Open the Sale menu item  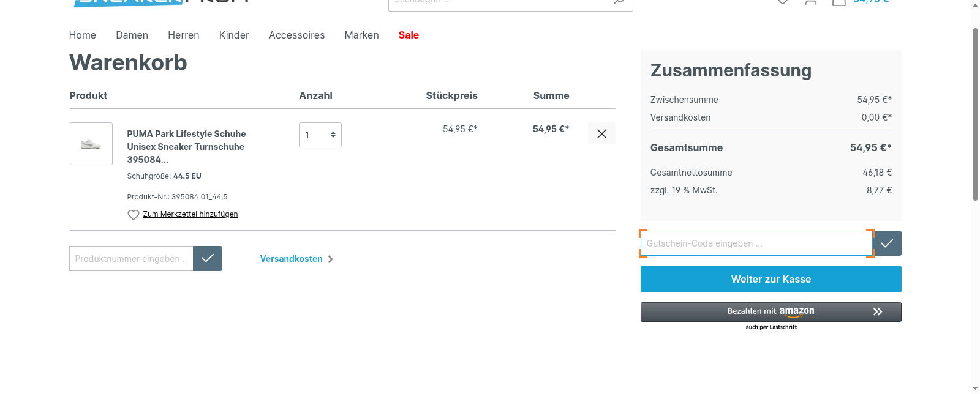pyautogui.click(x=409, y=35)
